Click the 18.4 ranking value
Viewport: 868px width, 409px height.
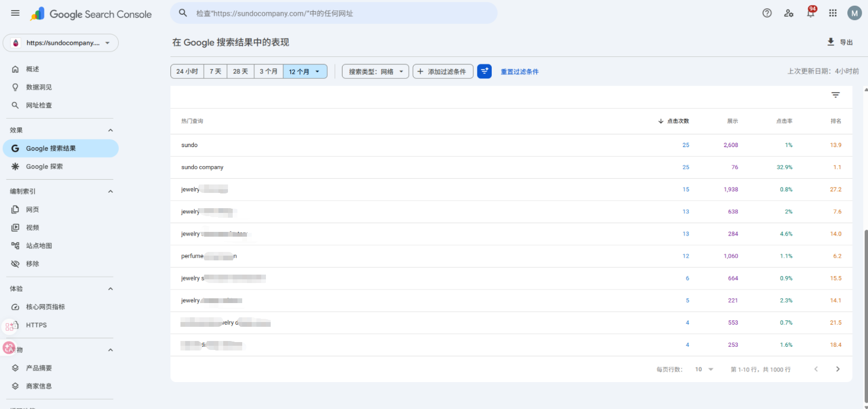[x=836, y=345]
